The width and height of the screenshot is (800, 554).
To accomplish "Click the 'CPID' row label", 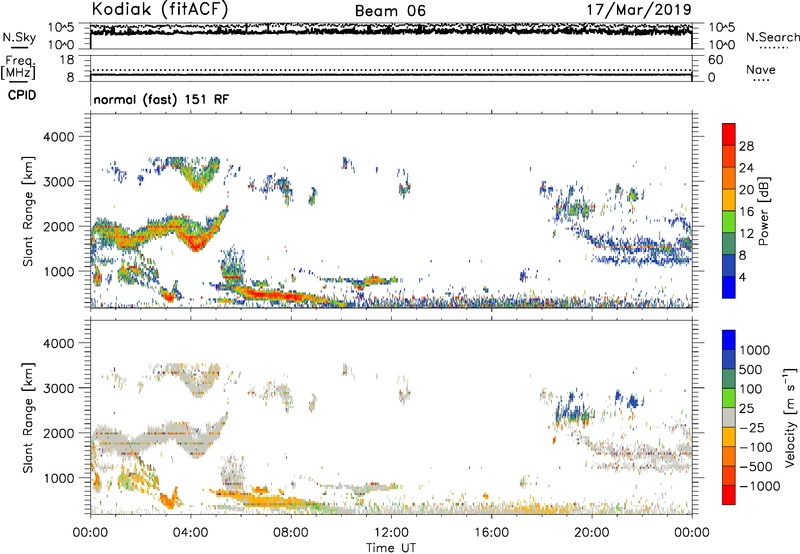I will [x=22, y=95].
